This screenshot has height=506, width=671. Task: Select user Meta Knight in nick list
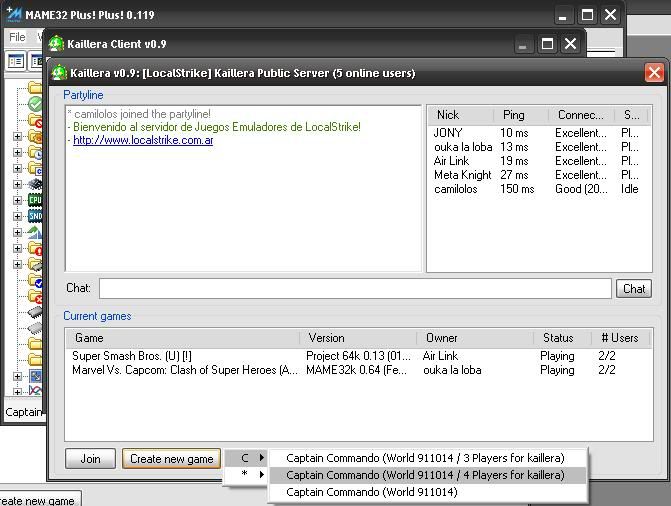point(463,175)
